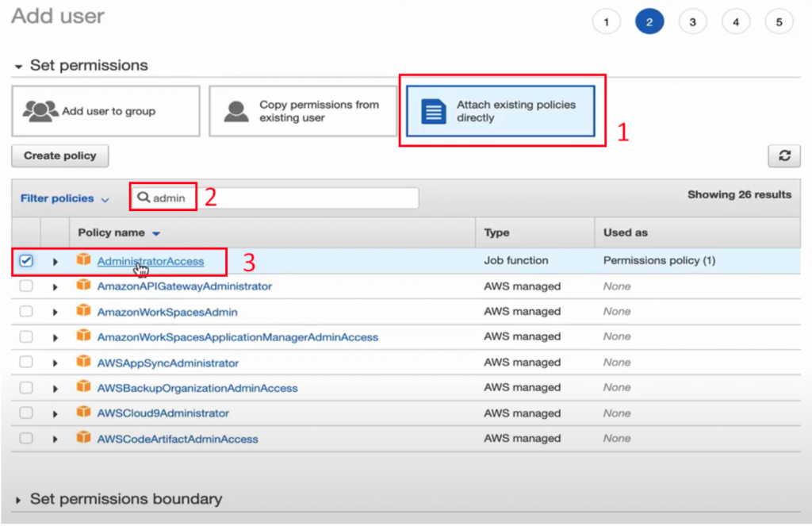Image resolution: width=812 pixels, height=526 pixels.
Task: Expand the AWSAppSyncAdministrator row arrow
Action: click(x=55, y=363)
